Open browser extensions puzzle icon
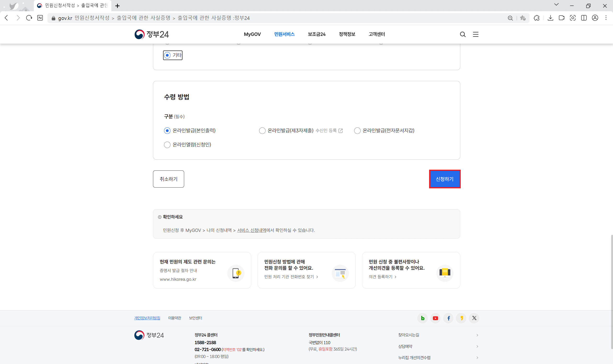This screenshot has width=613, height=364. [x=537, y=18]
